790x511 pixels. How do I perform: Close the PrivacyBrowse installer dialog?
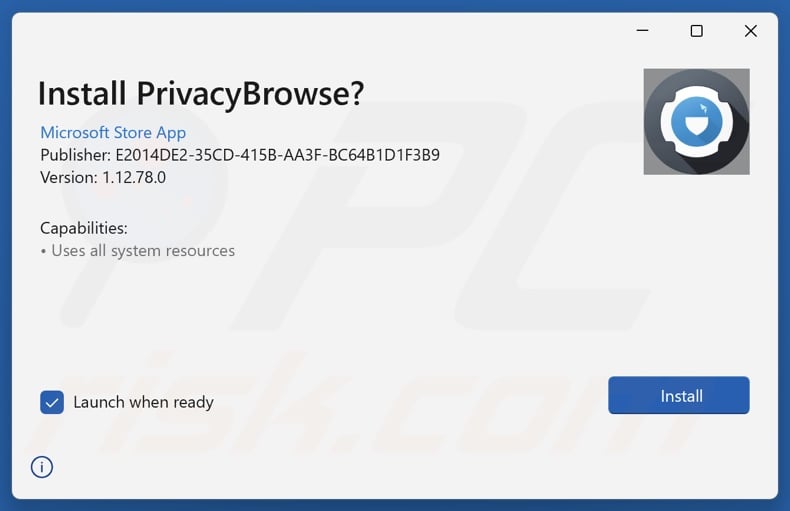751,31
